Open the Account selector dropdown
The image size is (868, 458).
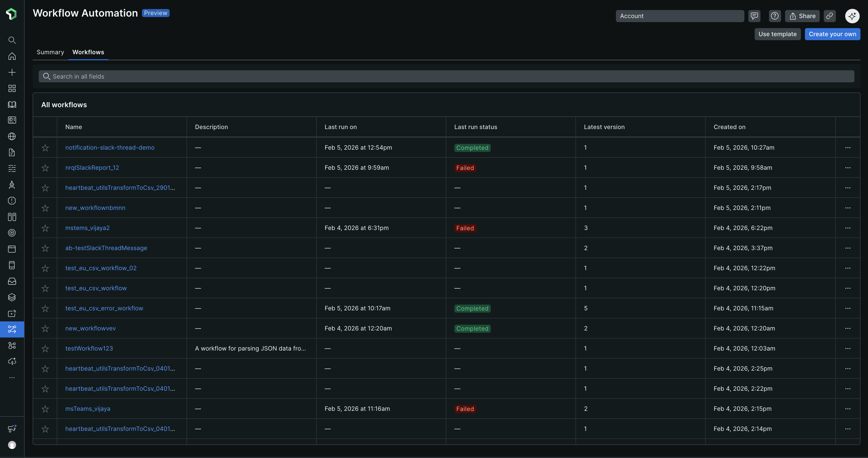coord(680,16)
